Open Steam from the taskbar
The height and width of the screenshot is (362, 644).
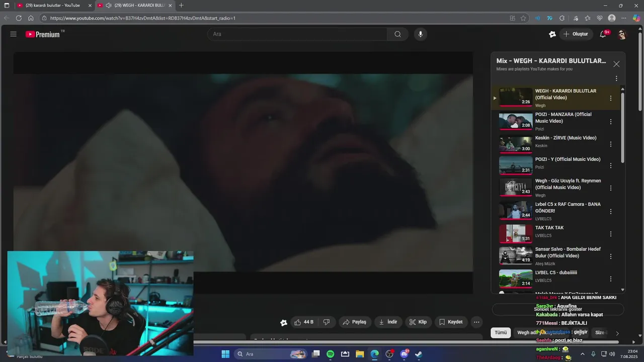click(x=419, y=354)
